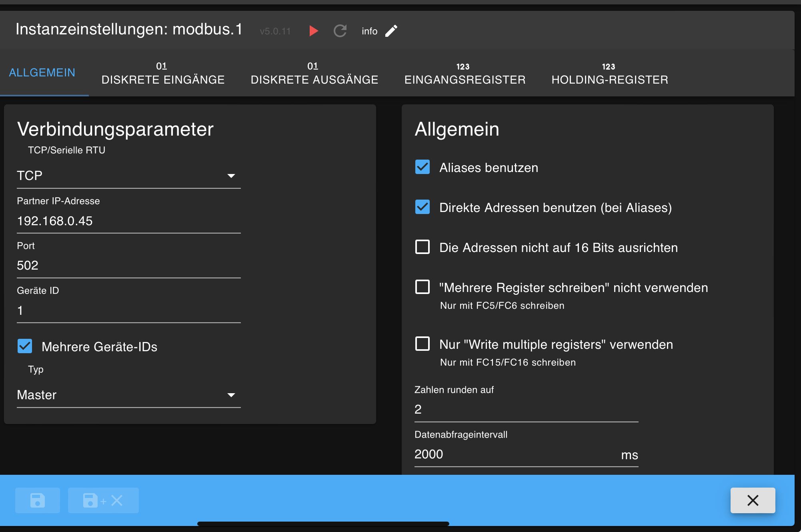Open the TCP/Serielle RTU dropdown
Image resolution: width=801 pixels, height=532 pixels.
128,176
